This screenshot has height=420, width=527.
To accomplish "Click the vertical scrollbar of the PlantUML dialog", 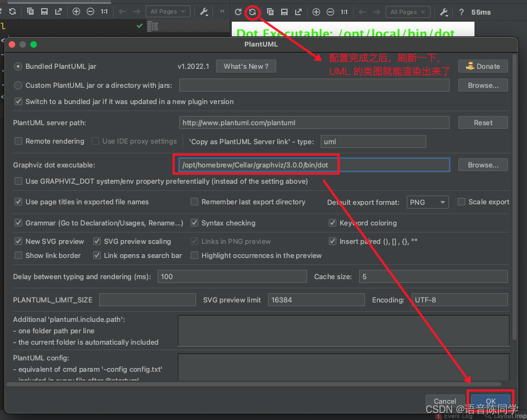I will pyautogui.click(x=515, y=197).
